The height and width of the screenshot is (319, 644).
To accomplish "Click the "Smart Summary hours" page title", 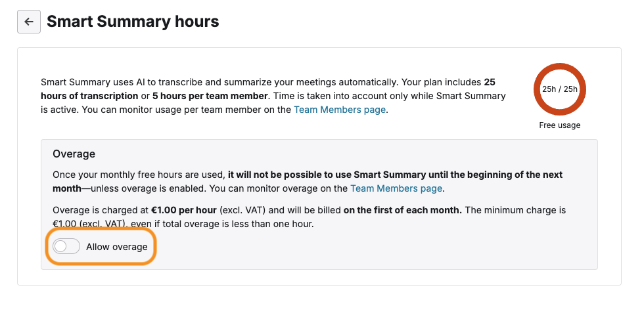I will pos(133,21).
